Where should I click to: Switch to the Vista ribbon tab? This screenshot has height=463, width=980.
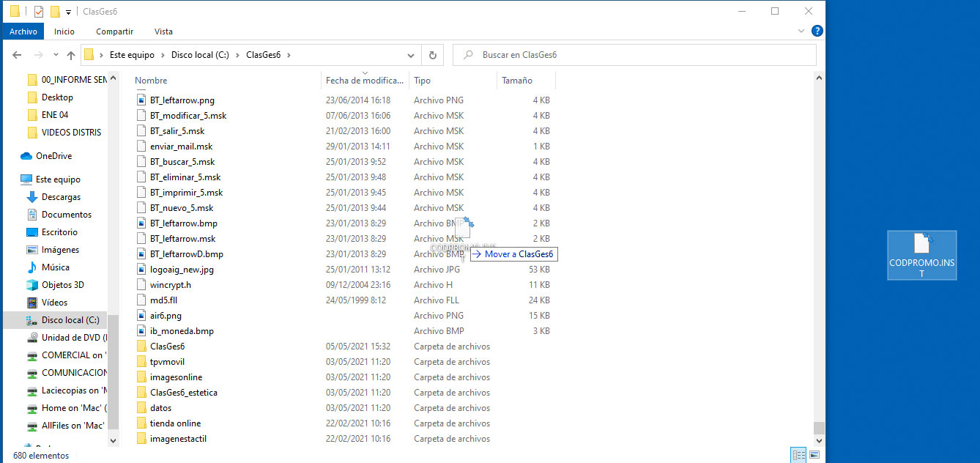tap(163, 32)
